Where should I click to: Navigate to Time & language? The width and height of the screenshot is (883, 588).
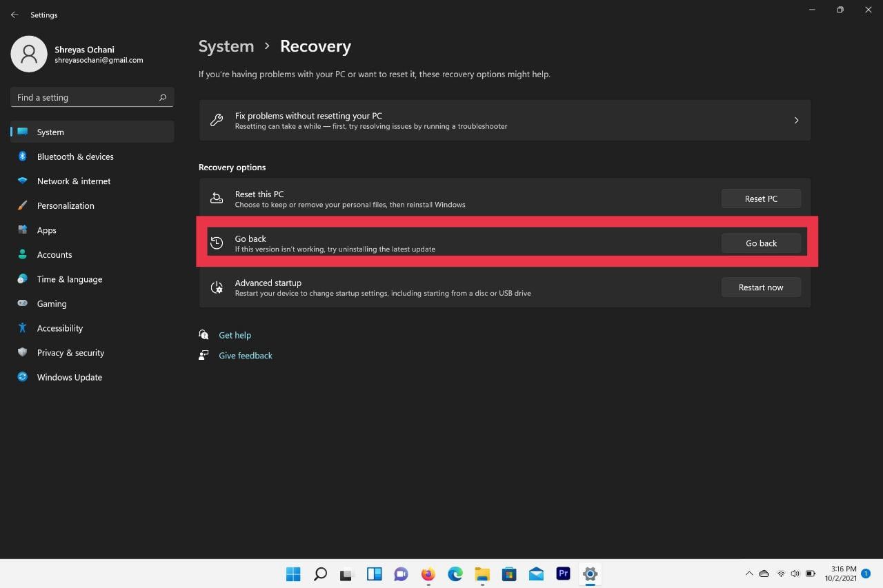pyautogui.click(x=92, y=279)
